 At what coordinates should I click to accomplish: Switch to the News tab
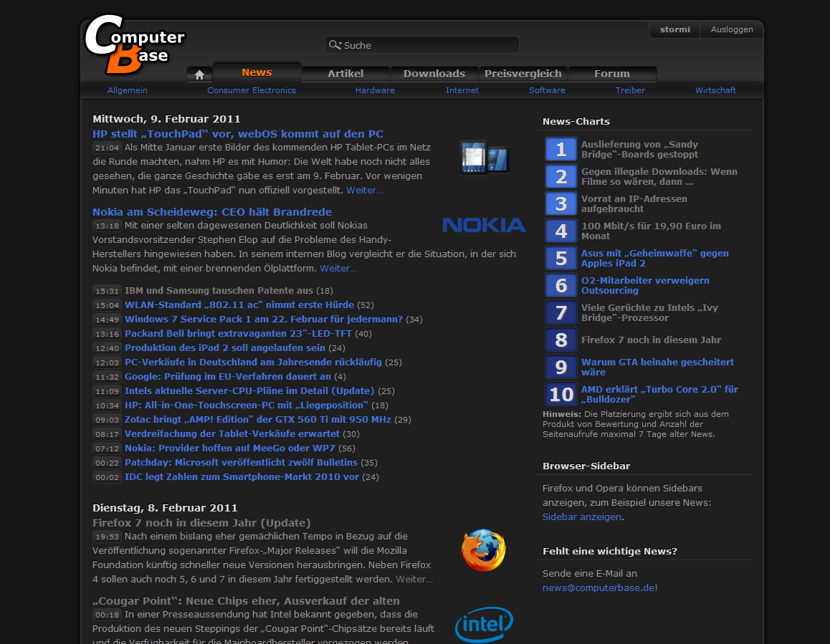click(257, 72)
